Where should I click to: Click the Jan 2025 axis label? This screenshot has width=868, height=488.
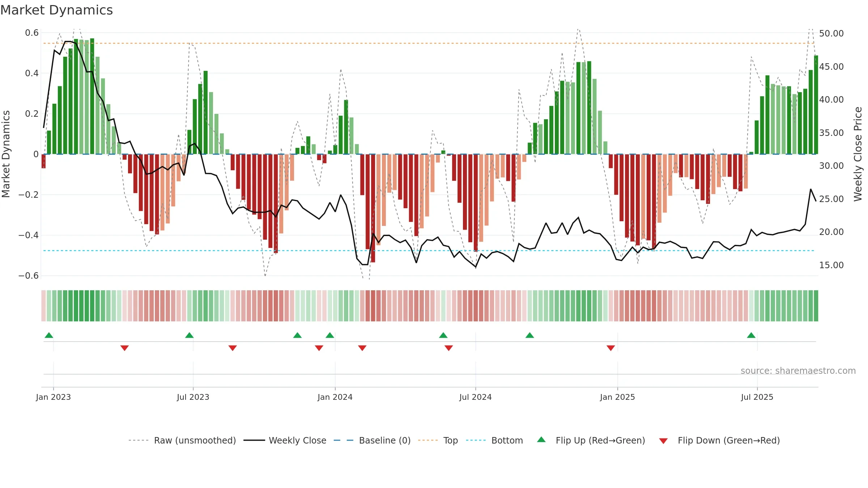[618, 397]
